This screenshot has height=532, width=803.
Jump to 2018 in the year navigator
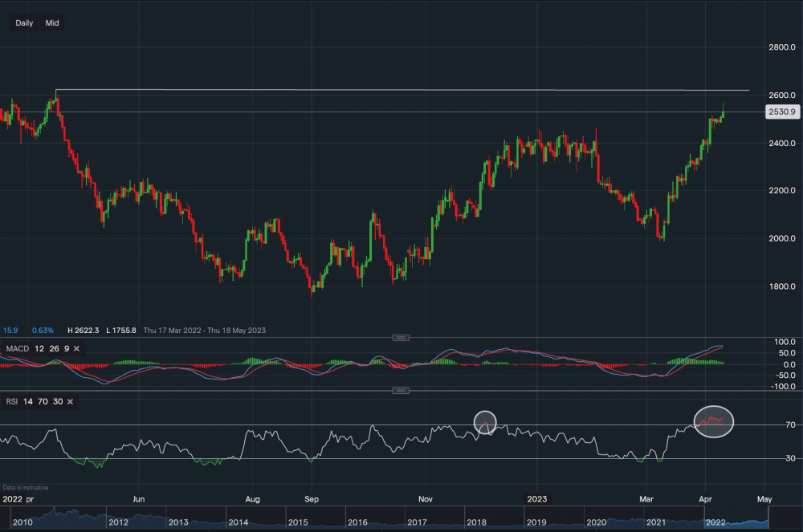[476, 523]
